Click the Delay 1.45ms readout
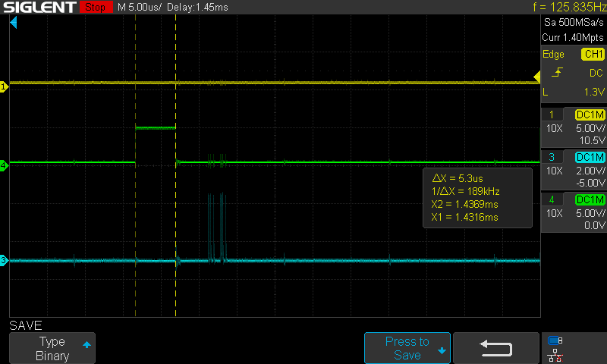 point(200,8)
